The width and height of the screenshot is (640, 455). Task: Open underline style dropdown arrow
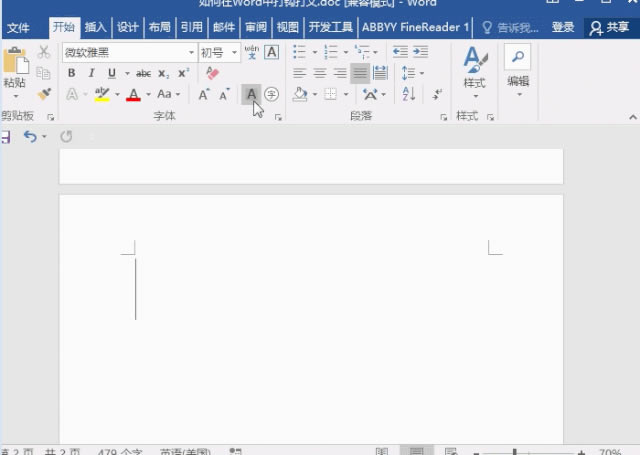(127, 74)
